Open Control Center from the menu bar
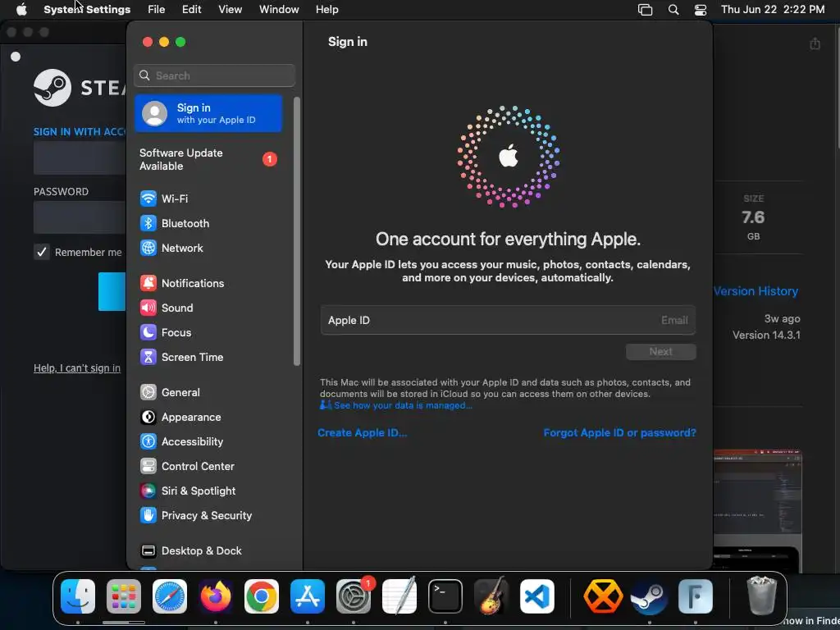The image size is (840, 630). pyautogui.click(x=701, y=10)
